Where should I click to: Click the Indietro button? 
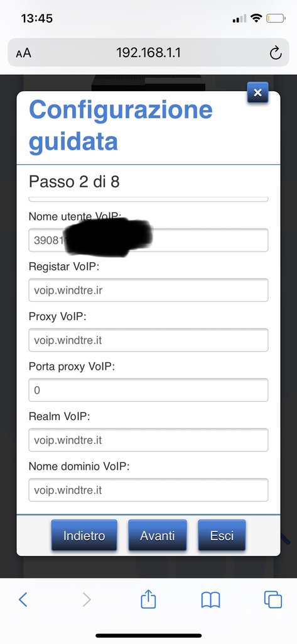84,535
